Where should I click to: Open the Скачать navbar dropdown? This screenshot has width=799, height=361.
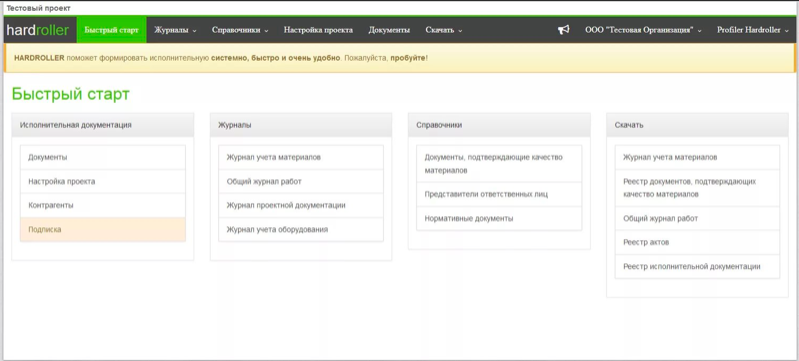[444, 30]
